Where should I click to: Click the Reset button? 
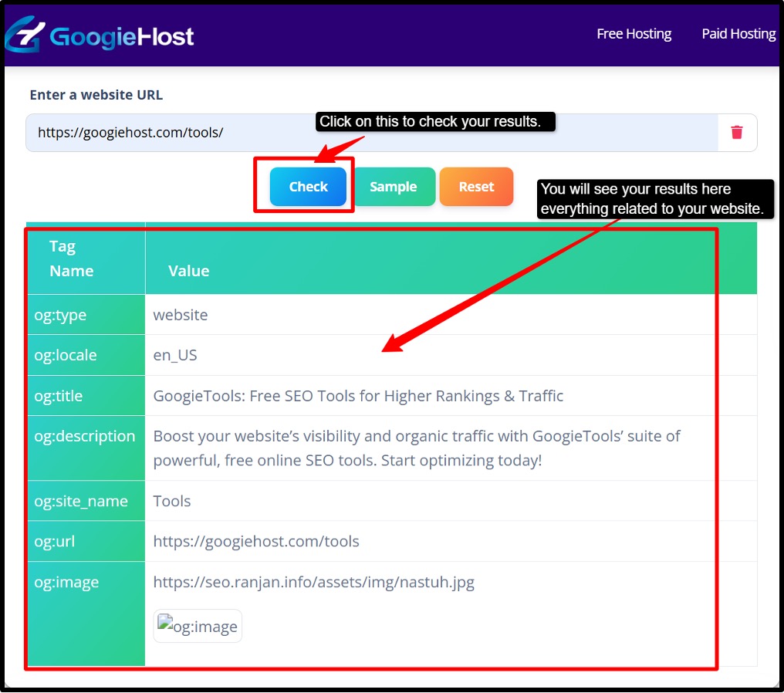476,187
